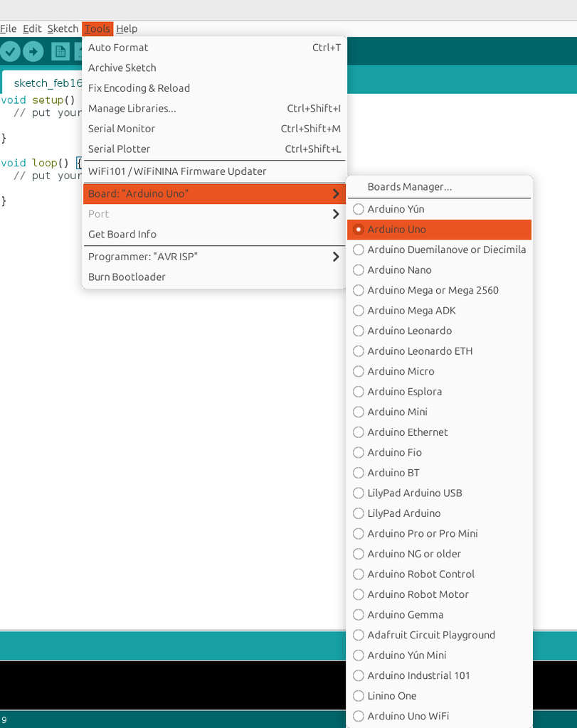Select LilyPad Arduino USB board
The image size is (577, 728).
click(439, 493)
